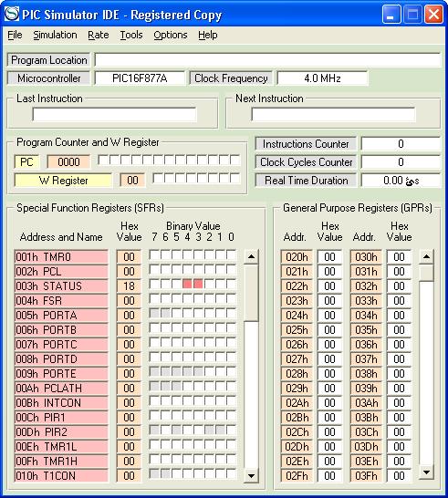The width and height of the screenshot is (448, 498).
Task: Open the Options menu
Action: pos(171,35)
